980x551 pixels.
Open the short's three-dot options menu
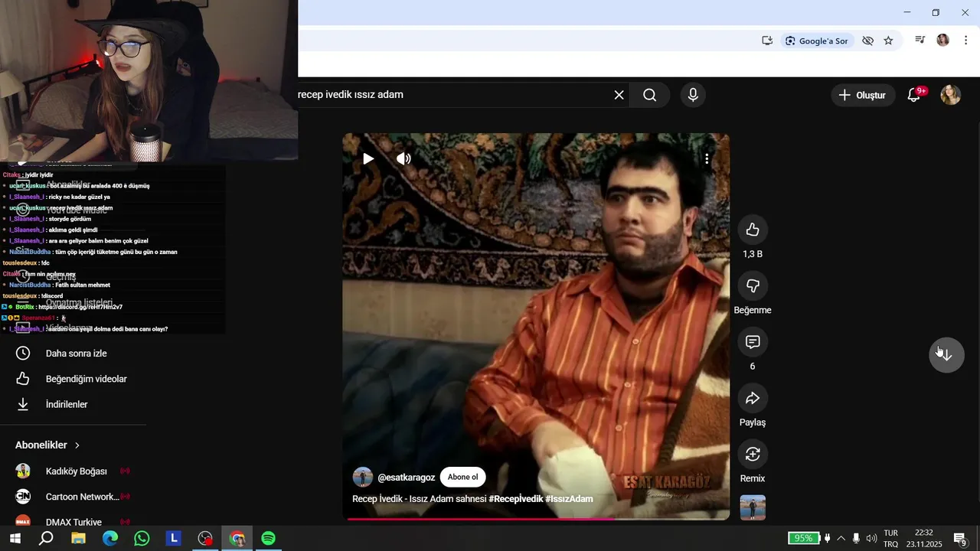pyautogui.click(x=707, y=158)
